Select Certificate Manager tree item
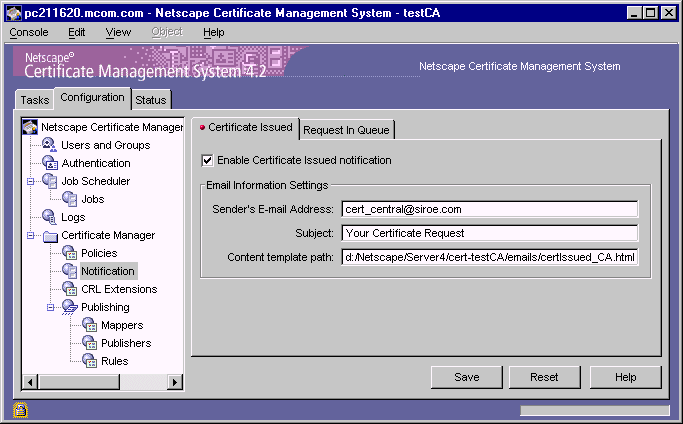This screenshot has width=683, height=424. click(108, 235)
